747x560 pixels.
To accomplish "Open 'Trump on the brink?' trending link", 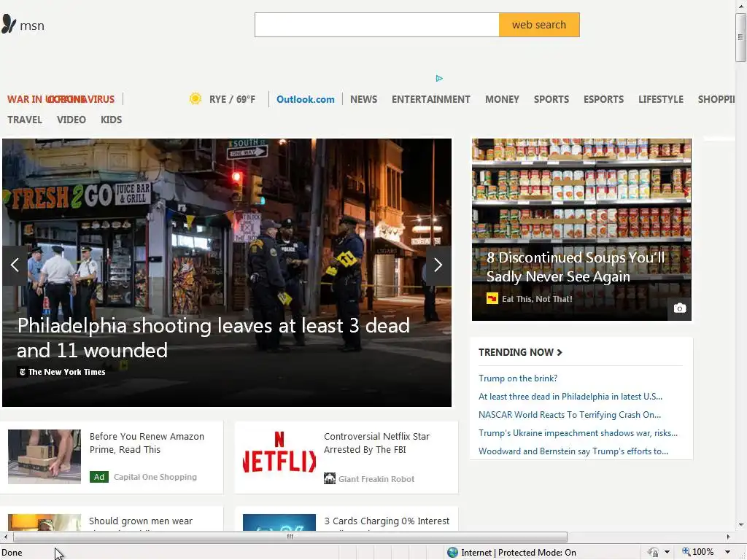I will 518,378.
